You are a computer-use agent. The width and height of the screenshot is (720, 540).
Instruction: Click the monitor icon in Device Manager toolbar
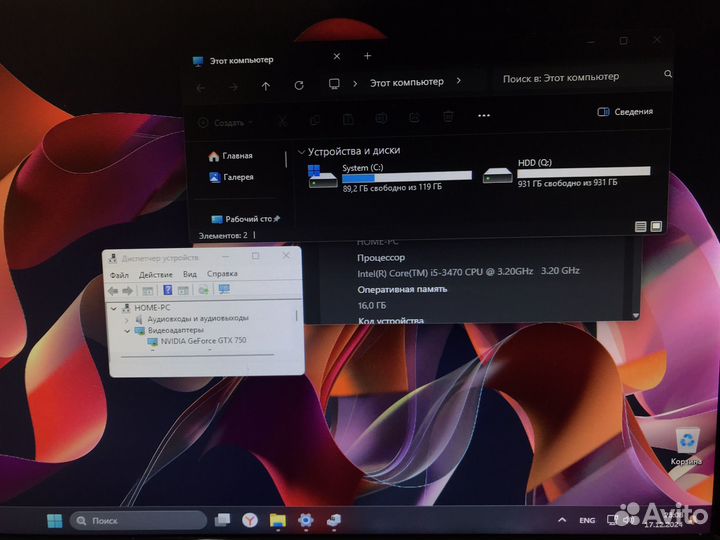click(224, 290)
